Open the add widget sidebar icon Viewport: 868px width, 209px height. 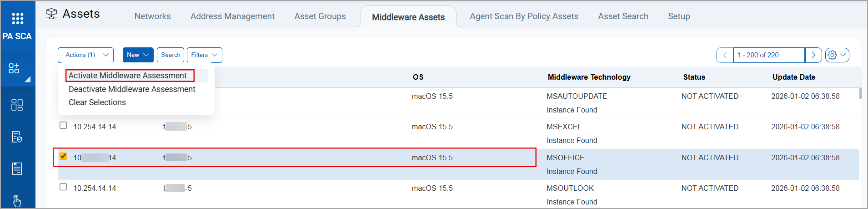14,69
